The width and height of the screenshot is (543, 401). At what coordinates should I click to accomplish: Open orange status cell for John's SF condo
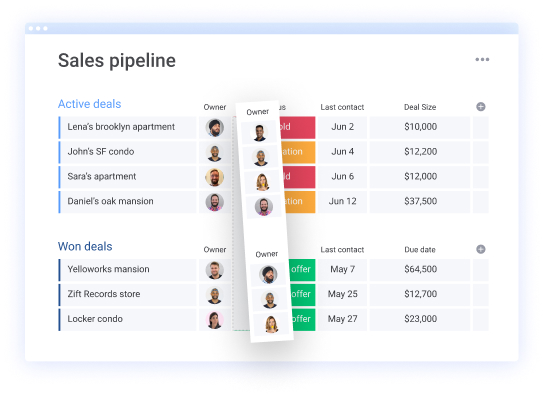[299, 152]
